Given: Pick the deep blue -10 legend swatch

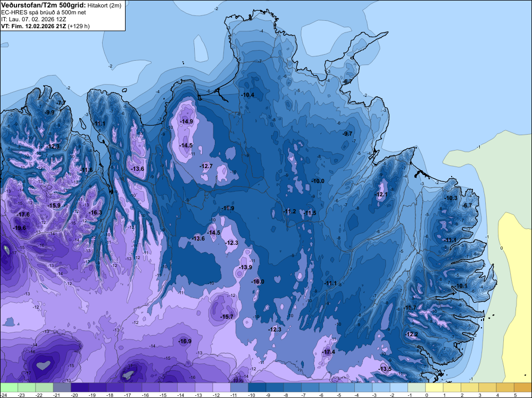Looking at the screenshot, I should (x=257, y=387).
